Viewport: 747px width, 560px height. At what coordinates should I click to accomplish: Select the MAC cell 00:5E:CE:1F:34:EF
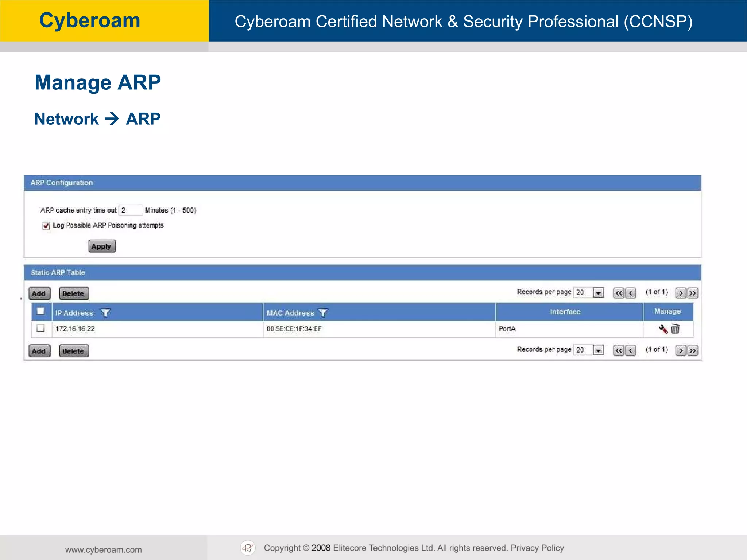(294, 328)
